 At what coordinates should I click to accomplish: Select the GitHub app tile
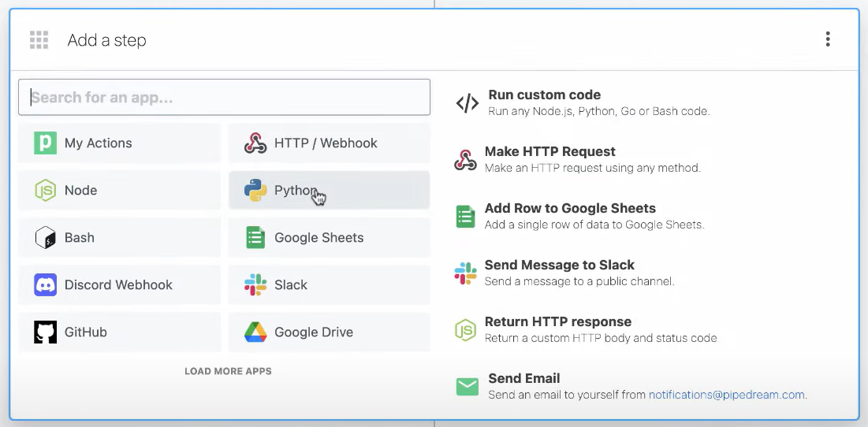tap(120, 332)
